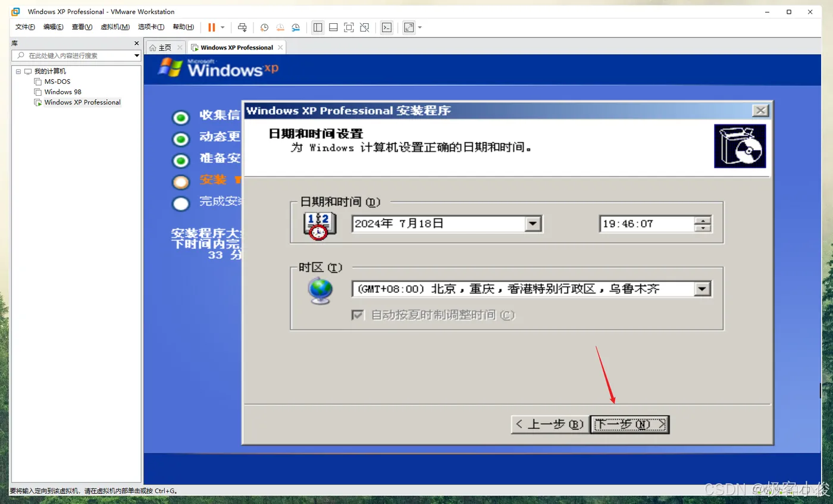Toggle the thumbnail bar view icon
This screenshot has height=504, width=833.
[333, 27]
